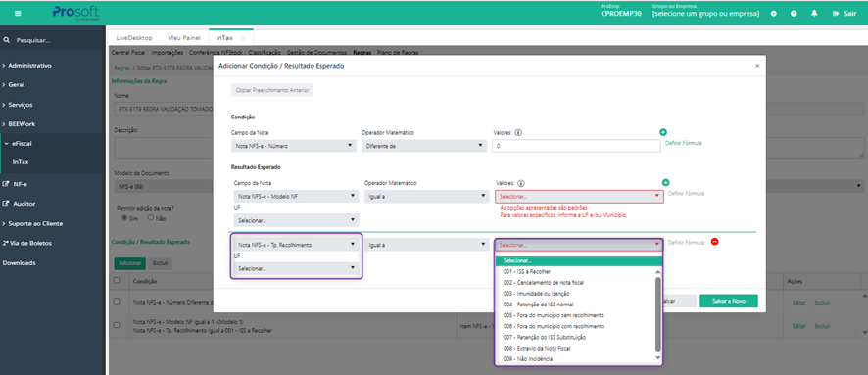Open red Selecionar values dropdown for Modelo NF
The image size is (868, 375).
[579, 197]
